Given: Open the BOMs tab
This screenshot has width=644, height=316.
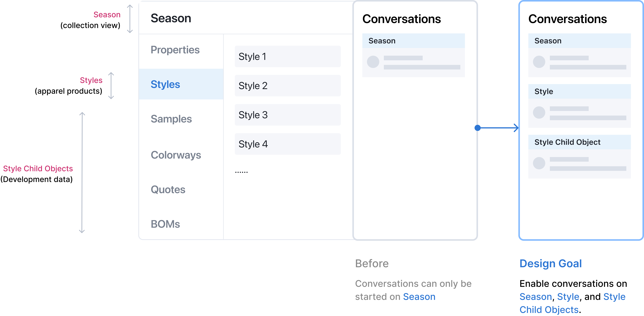Looking at the screenshot, I should coord(165,224).
